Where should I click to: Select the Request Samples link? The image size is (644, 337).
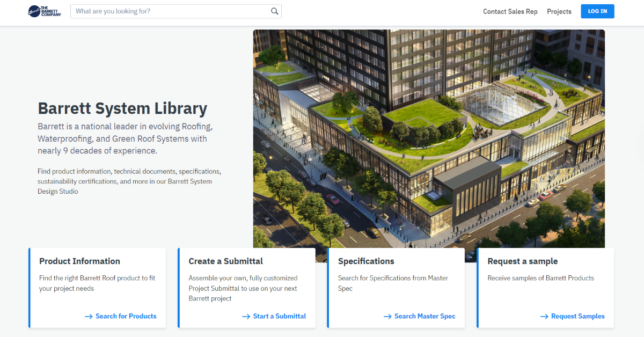pyautogui.click(x=577, y=316)
